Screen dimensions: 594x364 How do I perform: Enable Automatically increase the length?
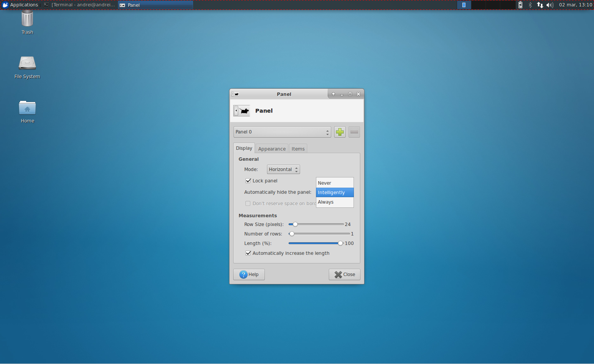[x=248, y=253]
